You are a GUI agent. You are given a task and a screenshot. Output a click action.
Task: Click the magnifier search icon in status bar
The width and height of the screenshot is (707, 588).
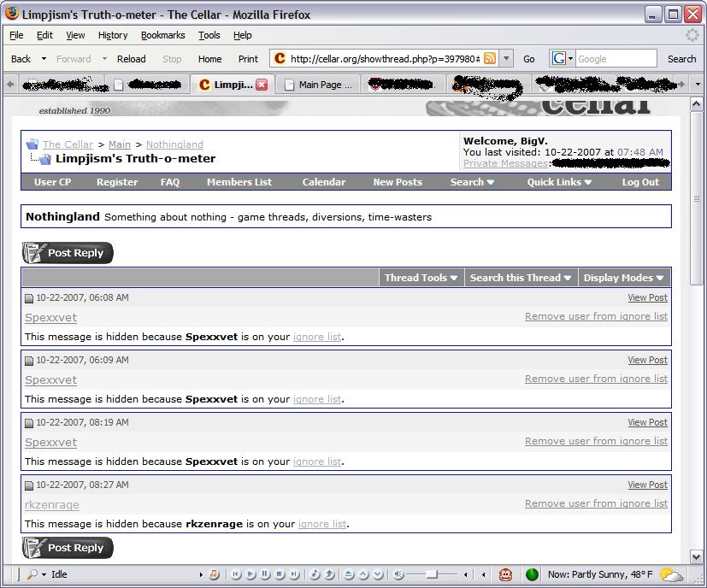tap(32, 574)
